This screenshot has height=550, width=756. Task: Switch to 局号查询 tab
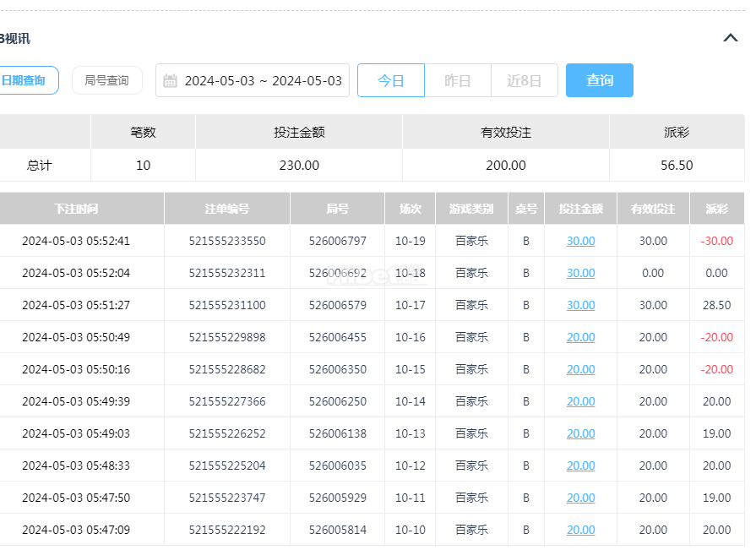tap(107, 80)
